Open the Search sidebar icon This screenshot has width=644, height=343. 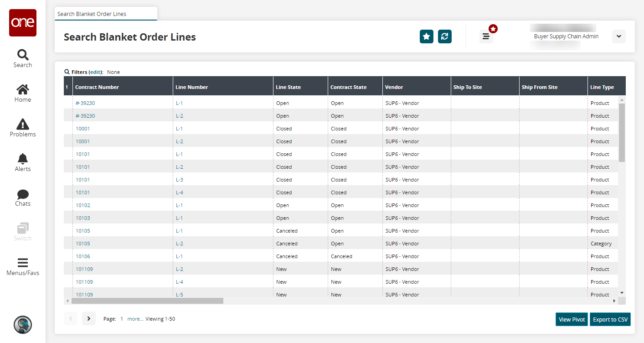(23, 58)
